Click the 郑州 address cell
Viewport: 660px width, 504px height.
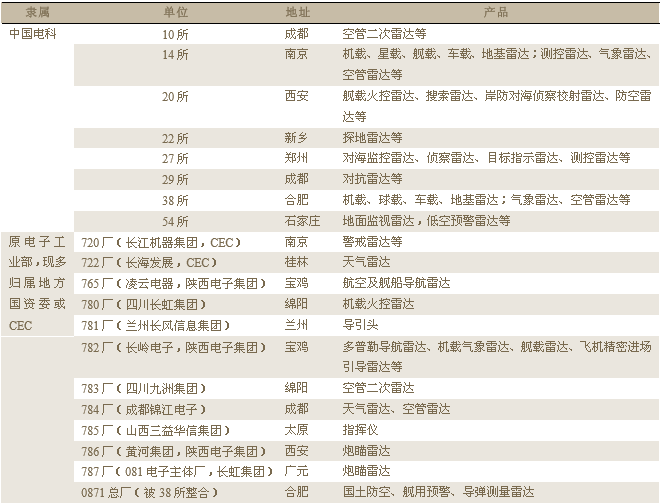coord(296,158)
